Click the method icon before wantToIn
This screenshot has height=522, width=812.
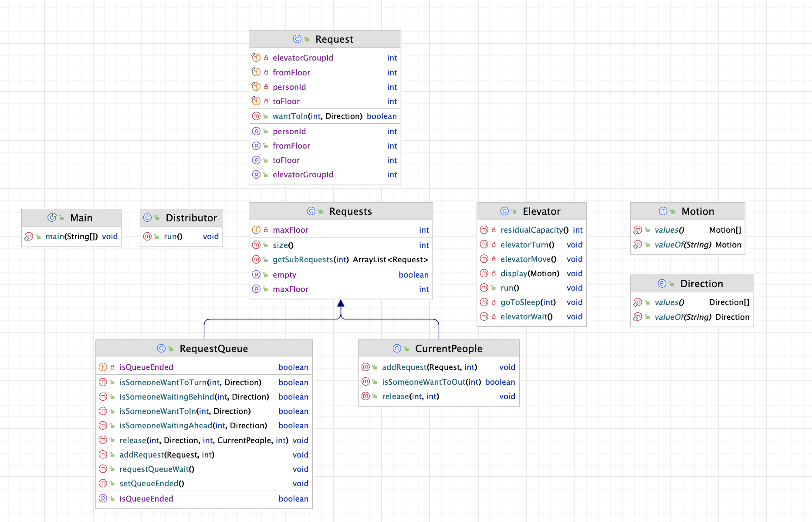pos(256,116)
